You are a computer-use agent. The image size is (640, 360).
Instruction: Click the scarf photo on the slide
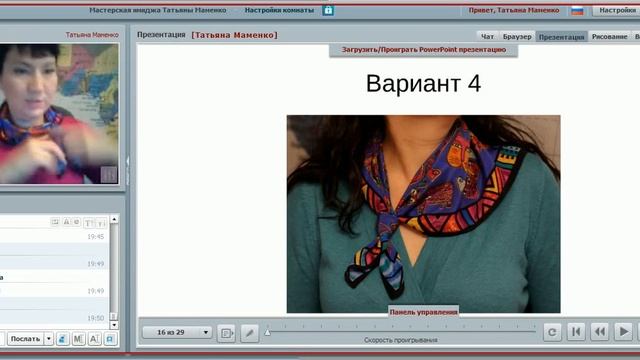coord(423,214)
